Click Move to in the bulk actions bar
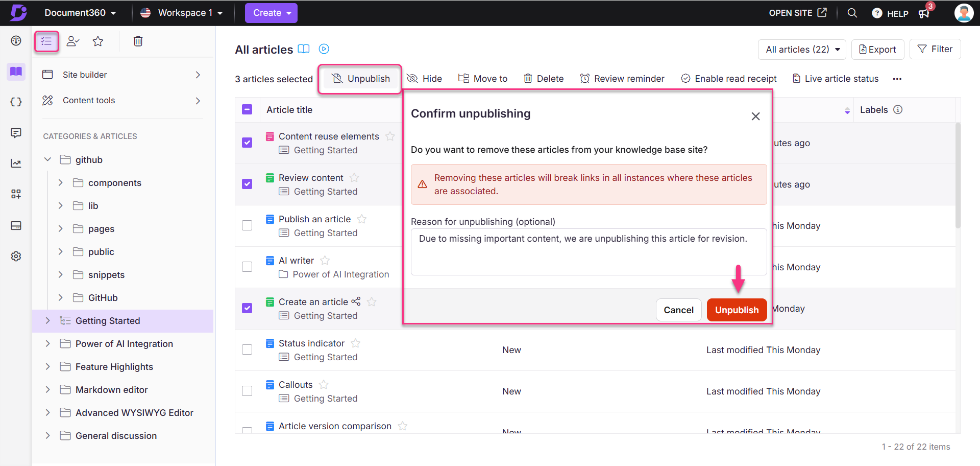The image size is (980, 466). coord(483,79)
